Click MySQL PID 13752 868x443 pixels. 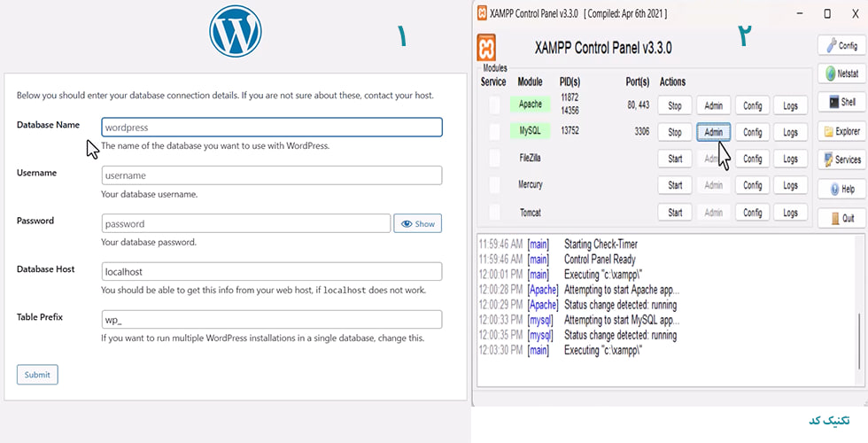point(570,131)
